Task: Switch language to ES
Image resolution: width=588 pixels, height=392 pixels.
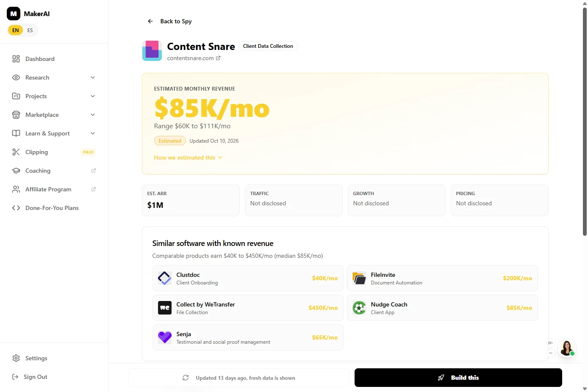Action: tap(30, 30)
